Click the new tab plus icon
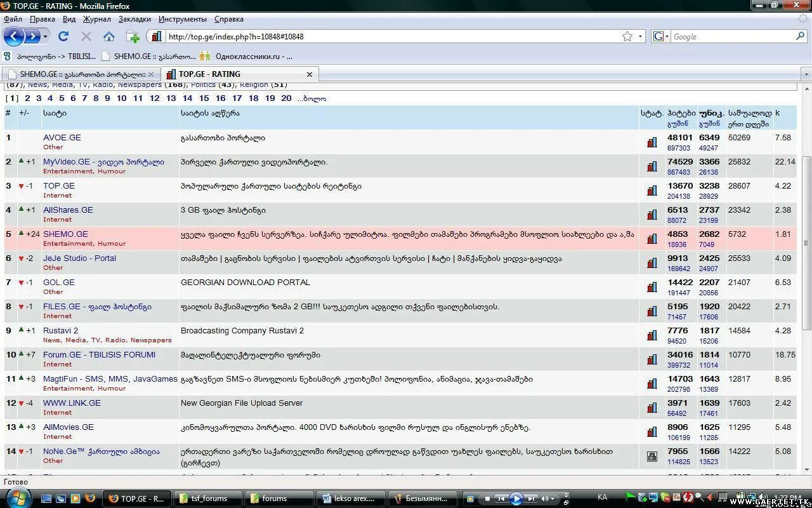Viewport: 812px width, 508px height. click(x=133, y=37)
